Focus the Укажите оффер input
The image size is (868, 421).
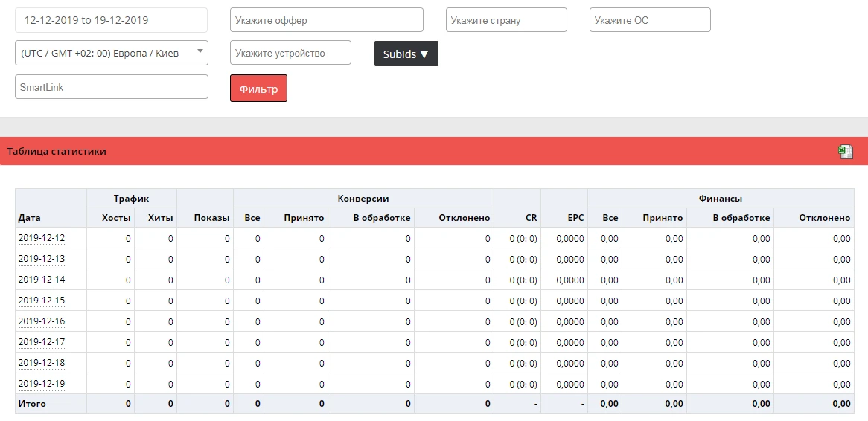(x=327, y=20)
